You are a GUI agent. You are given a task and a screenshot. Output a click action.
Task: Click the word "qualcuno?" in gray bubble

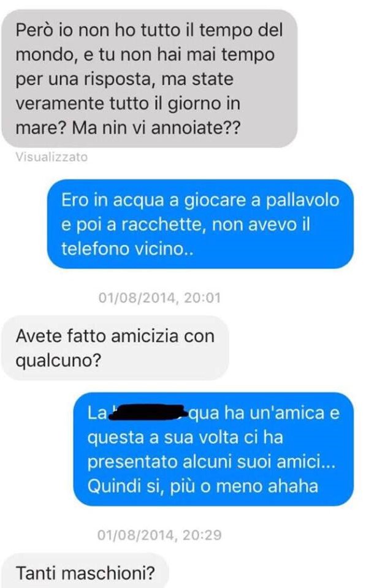59,361
